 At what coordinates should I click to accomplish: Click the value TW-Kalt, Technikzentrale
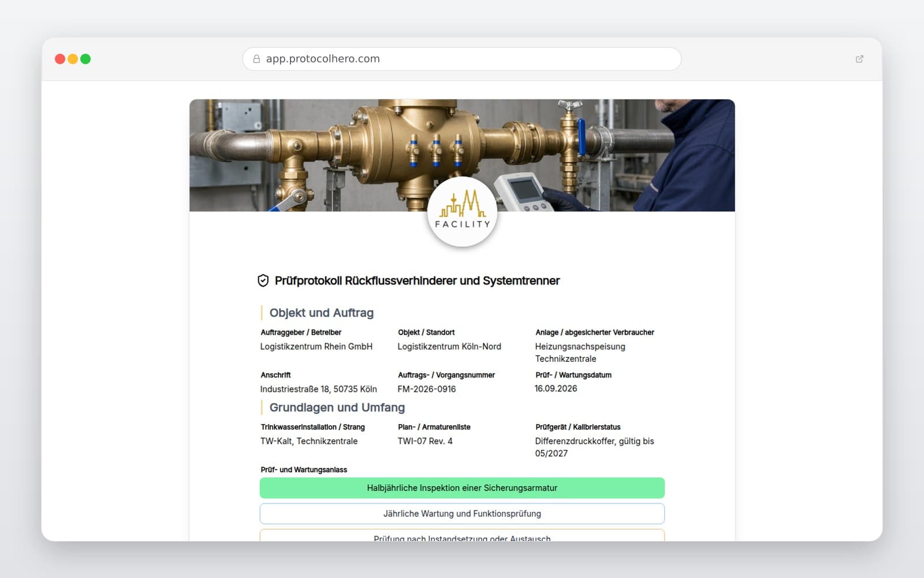[x=309, y=441]
